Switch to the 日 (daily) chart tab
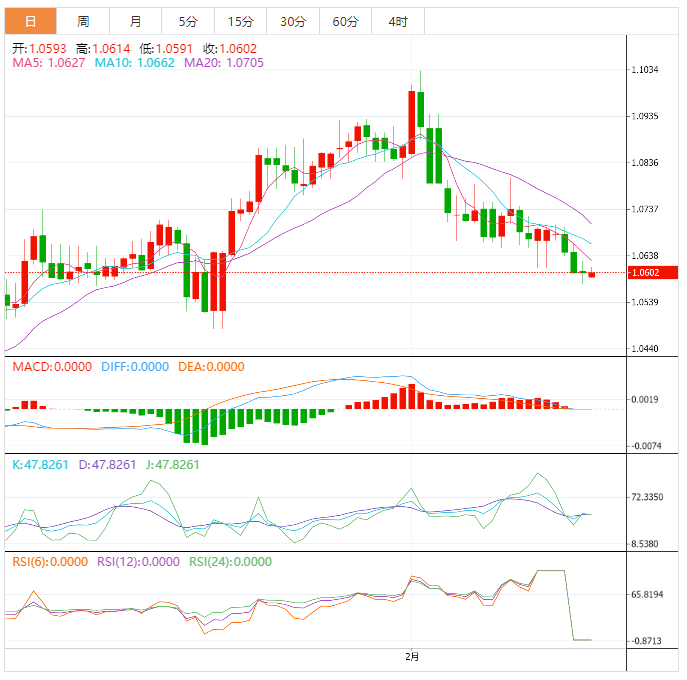This screenshot has height=680, width=687. [x=31, y=21]
